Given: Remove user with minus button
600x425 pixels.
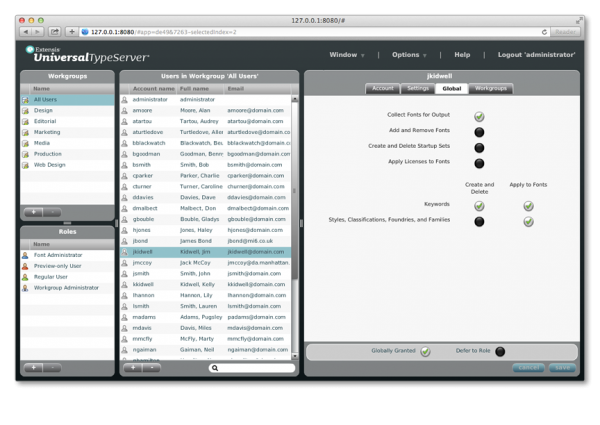Looking at the screenshot, I should [x=152, y=368].
